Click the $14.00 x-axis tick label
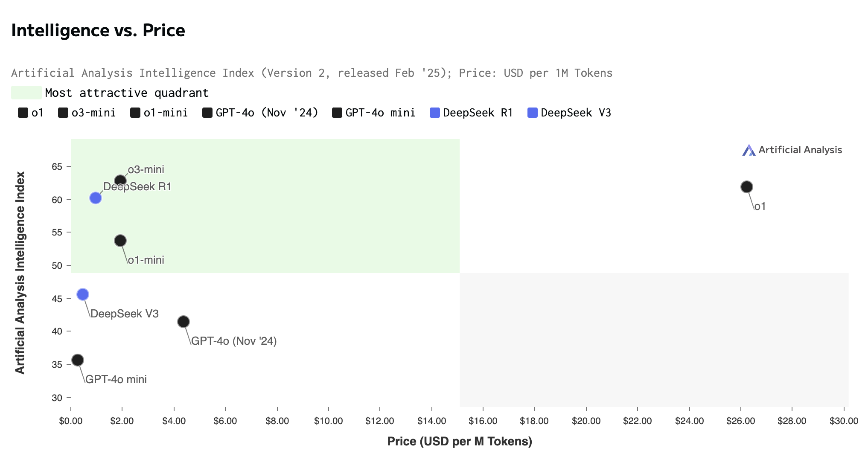The width and height of the screenshot is (868, 471). (432, 422)
